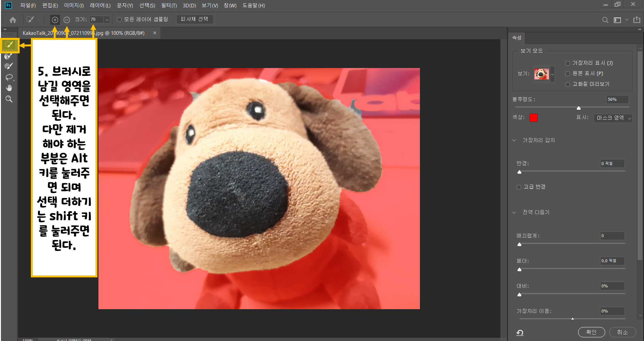Open the 3D(D) menu
This screenshot has width=644, height=341.
click(x=189, y=5)
